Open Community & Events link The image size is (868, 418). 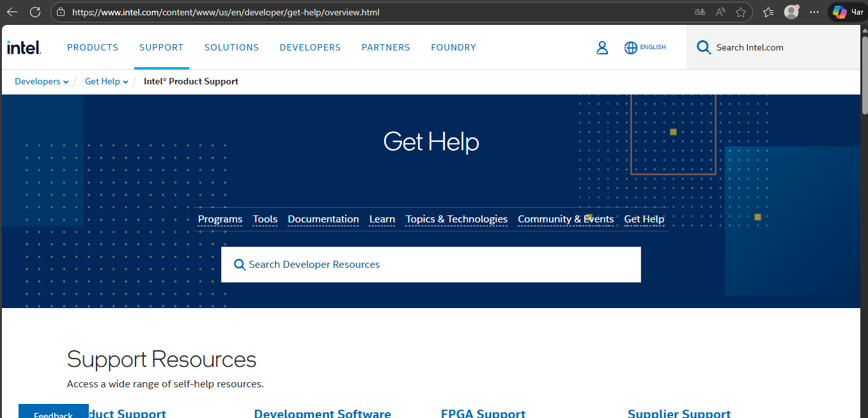(566, 219)
